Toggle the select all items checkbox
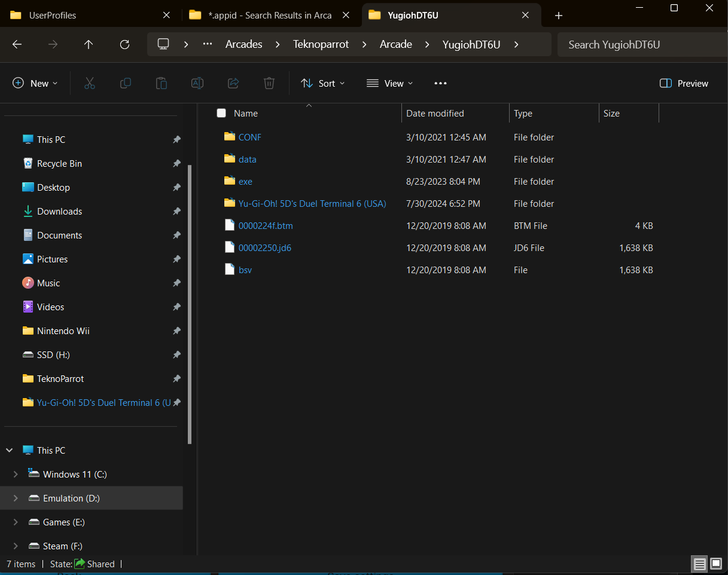The height and width of the screenshot is (575, 728). (221, 113)
